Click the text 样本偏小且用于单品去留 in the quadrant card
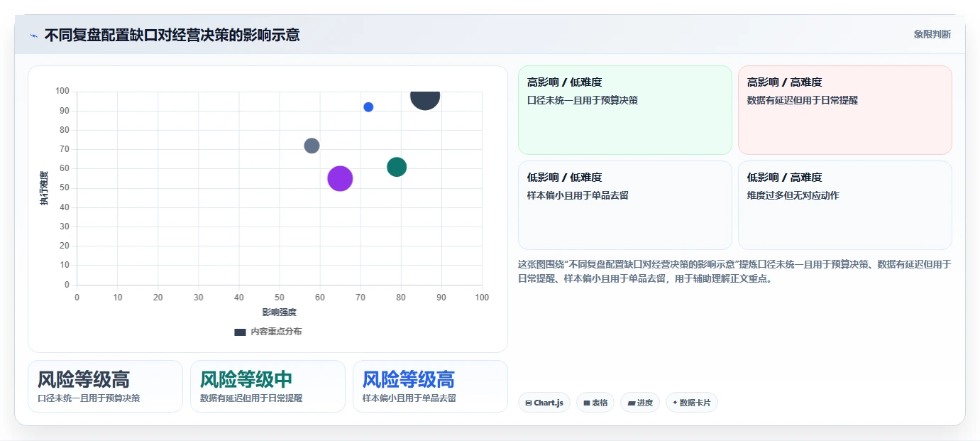 [578, 195]
